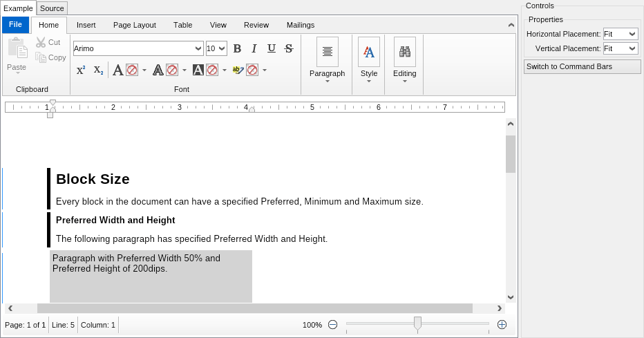Click the zoom in plus icon
Viewport: 644px width, 338px height.
pyautogui.click(x=502, y=325)
